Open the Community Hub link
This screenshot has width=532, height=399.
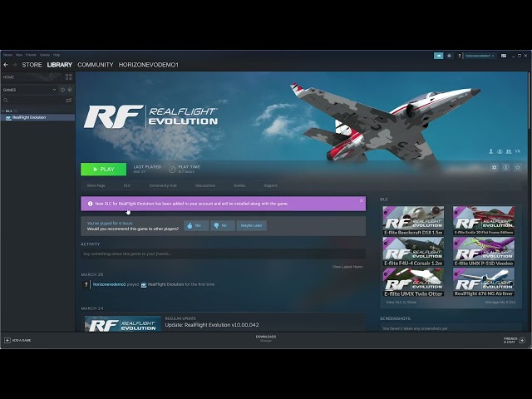point(163,185)
